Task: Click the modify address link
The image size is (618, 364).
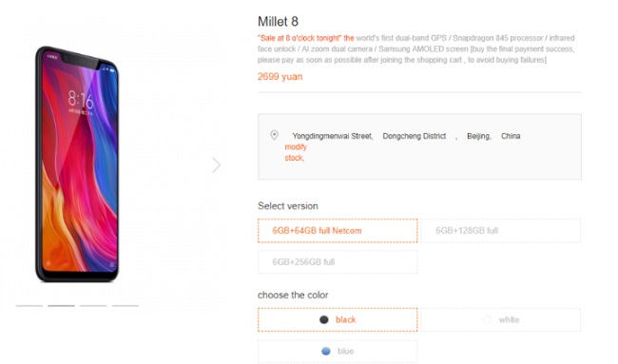Action: pos(296,147)
